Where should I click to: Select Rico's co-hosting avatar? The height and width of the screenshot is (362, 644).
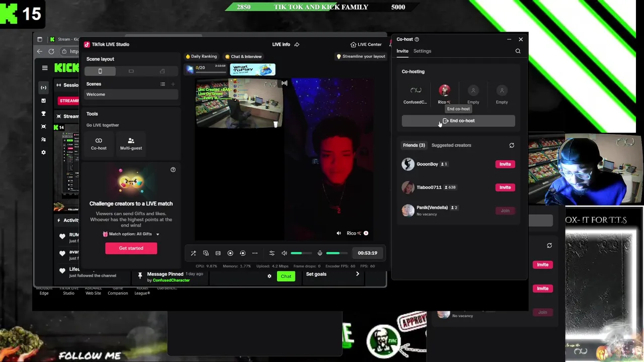(x=444, y=91)
